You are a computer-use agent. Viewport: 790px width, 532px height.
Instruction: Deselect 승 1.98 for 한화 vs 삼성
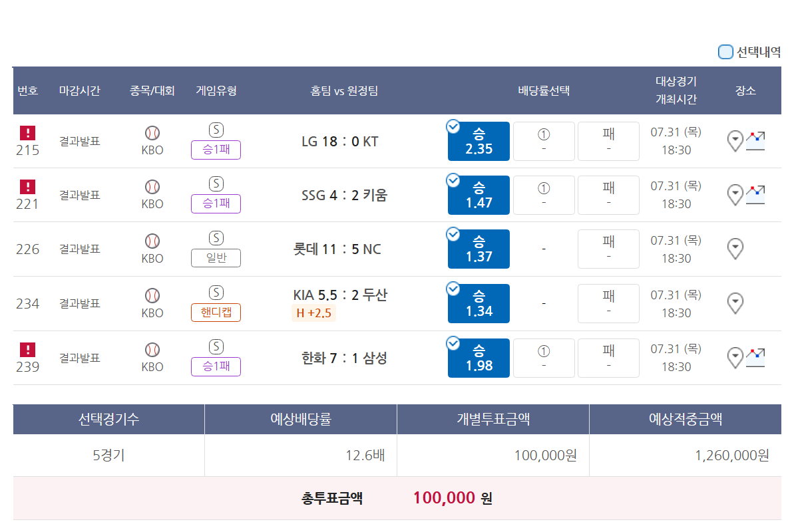[x=479, y=358]
